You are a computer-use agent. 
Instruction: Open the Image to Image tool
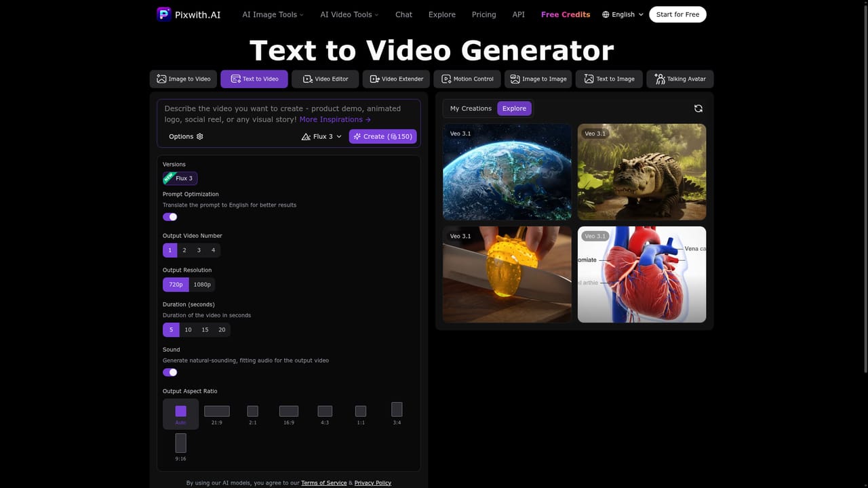coord(538,79)
